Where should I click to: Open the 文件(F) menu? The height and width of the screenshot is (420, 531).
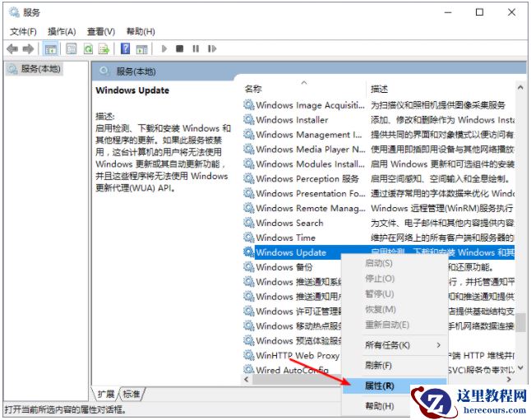23,31
